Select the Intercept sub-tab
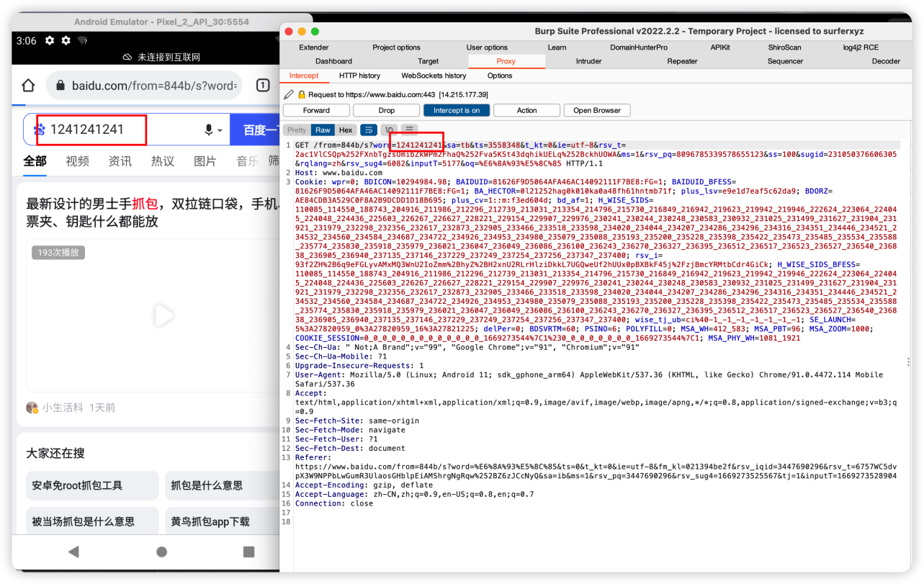924x584 pixels. pos(304,76)
